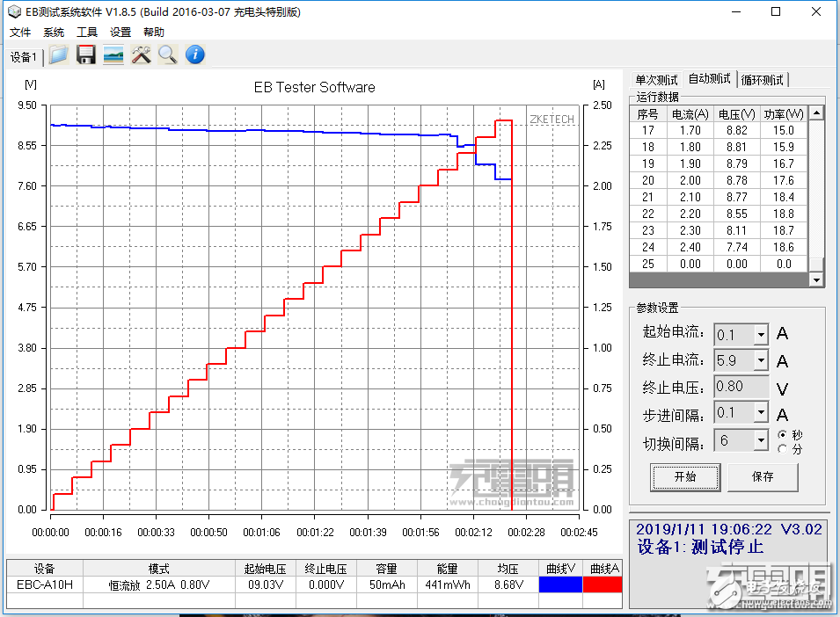Save curve picture with the landscape image icon

pos(113,55)
